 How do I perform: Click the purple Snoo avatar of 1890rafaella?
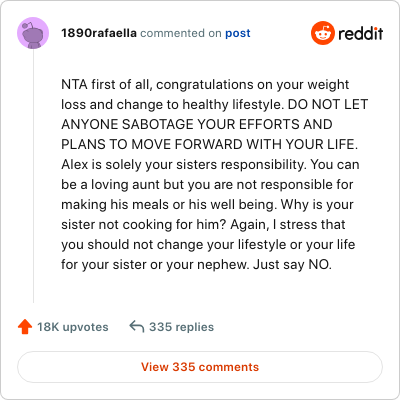click(x=33, y=33)
